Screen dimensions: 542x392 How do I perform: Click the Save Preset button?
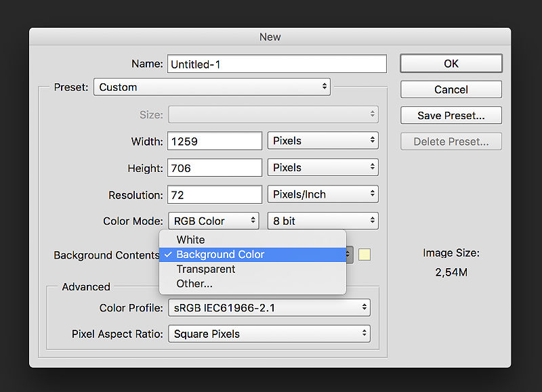tap(451, 115)
